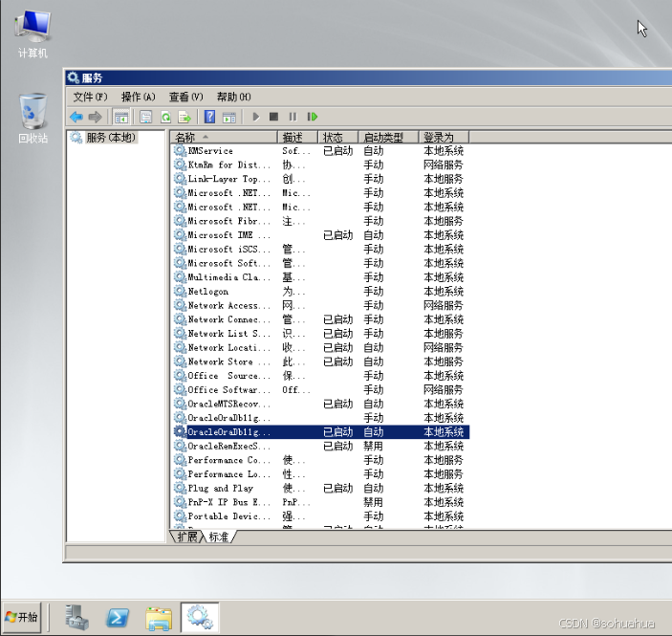This screenshot has width=672, height=636.
Task: Select the Office Softwar... service
Action: pyautogui.click(x=321, y=390)
